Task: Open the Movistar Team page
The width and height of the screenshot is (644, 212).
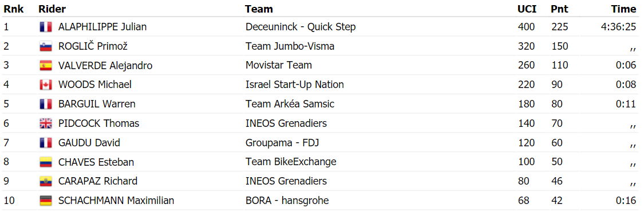Action: tap(279, 66)
